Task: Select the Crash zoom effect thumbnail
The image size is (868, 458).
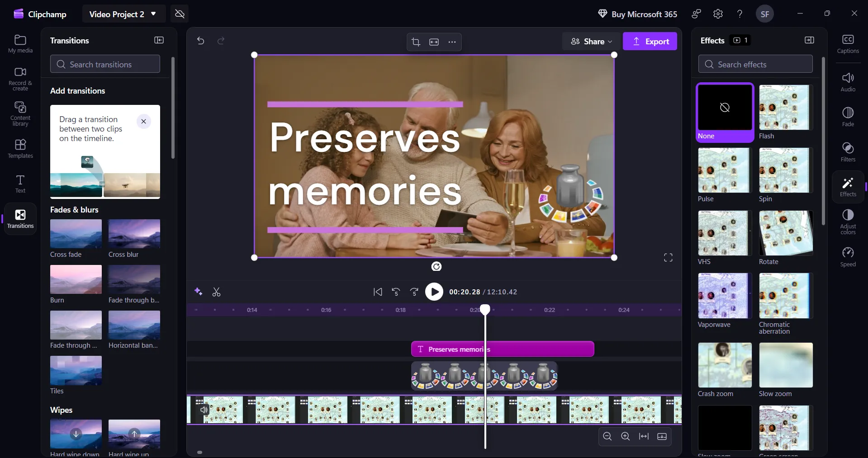Action: tap(724, 365)
